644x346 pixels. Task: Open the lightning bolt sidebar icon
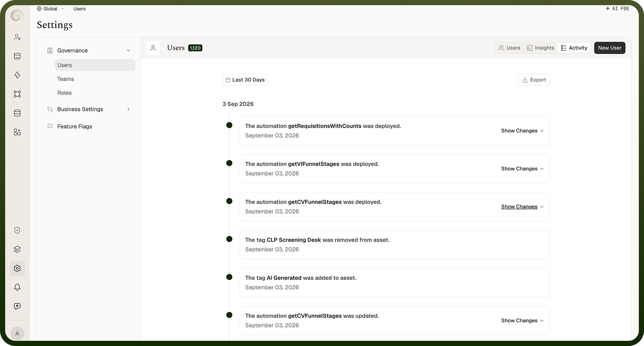17,75
